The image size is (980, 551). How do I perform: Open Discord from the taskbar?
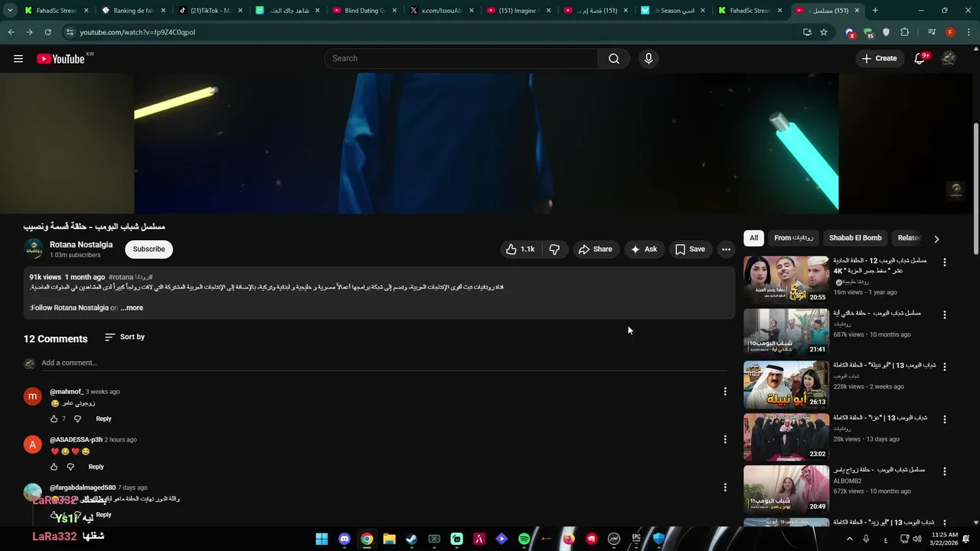(x=344, y=539)
